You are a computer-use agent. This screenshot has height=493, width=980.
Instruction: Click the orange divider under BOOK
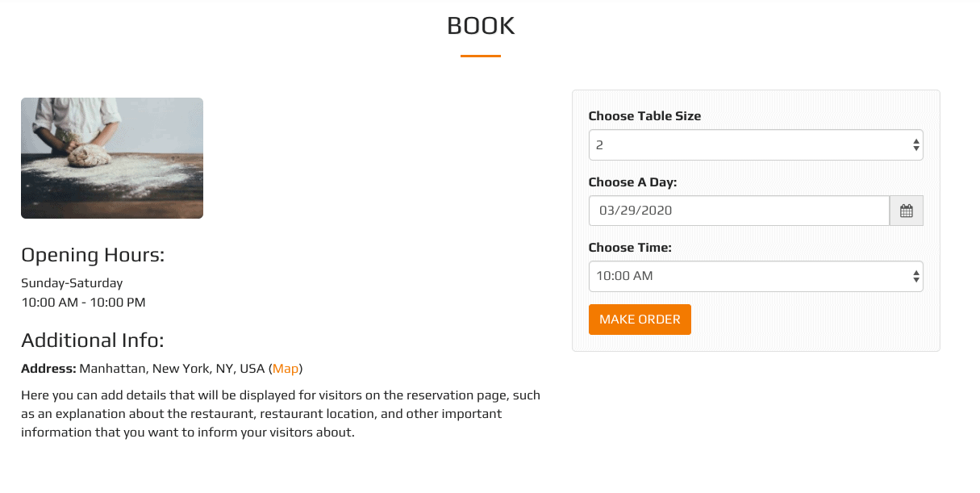tap(481, 56)
